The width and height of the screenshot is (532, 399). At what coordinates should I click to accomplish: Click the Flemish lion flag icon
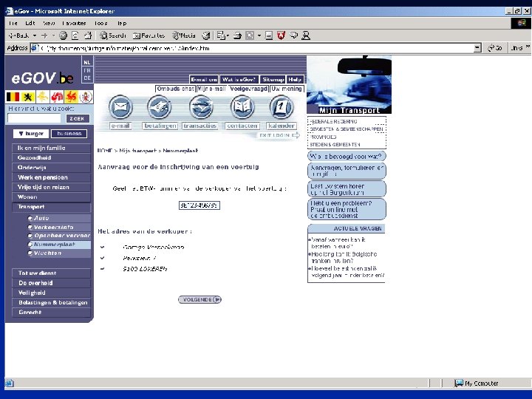27,97
